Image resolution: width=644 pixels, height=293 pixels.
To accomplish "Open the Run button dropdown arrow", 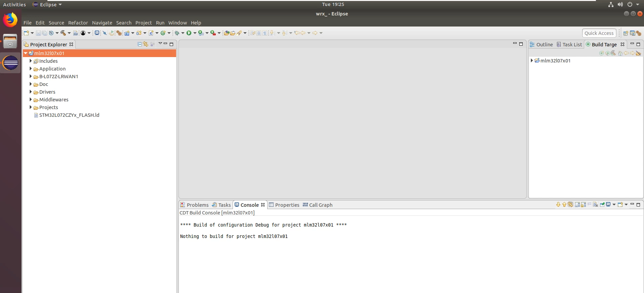I will [195, 33].
